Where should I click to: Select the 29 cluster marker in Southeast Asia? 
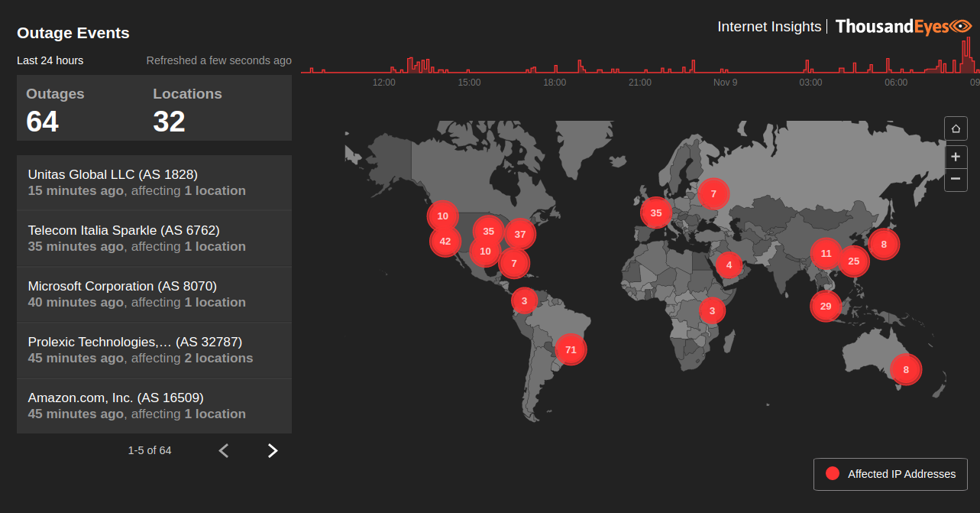click(826, 307)
